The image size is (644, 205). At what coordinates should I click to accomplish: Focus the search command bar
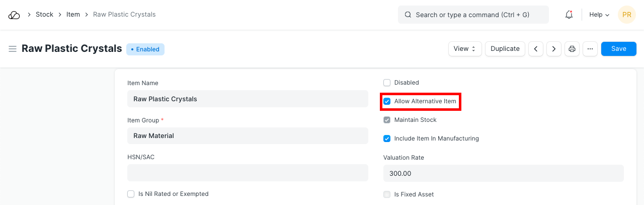pyautogui.click(x=473, y=15)
